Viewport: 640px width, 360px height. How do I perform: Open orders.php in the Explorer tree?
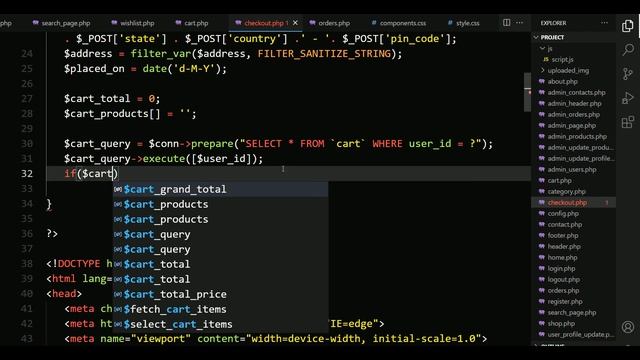click(x=573, y=291)
